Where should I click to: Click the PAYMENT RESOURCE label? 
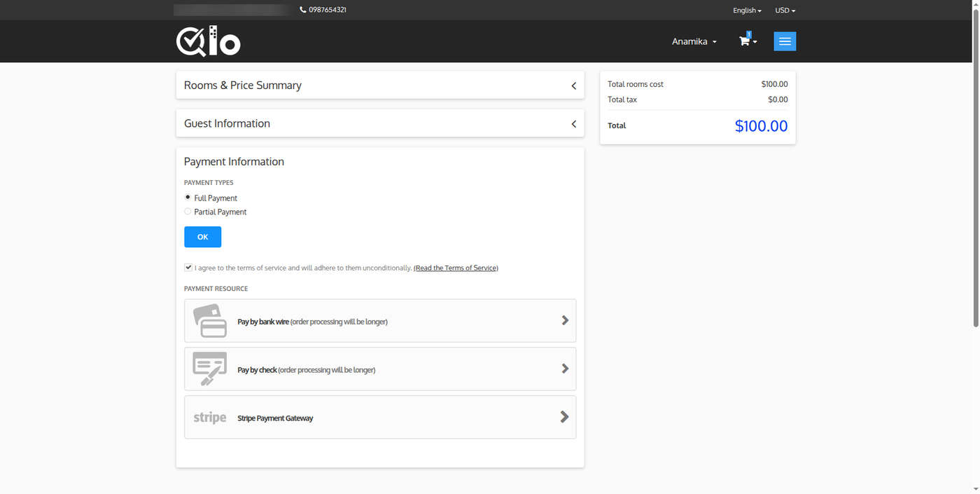[216, 289]
